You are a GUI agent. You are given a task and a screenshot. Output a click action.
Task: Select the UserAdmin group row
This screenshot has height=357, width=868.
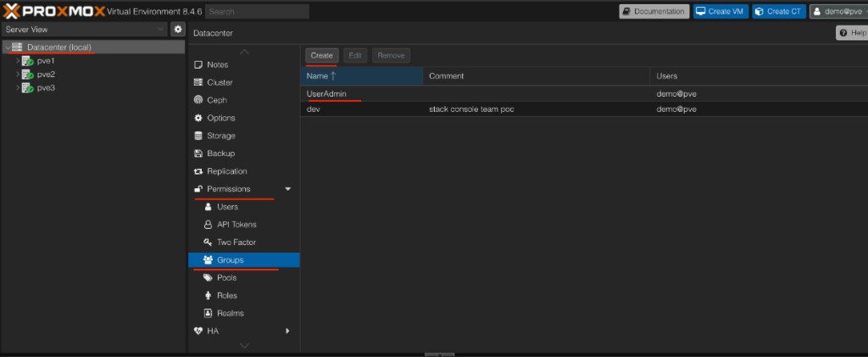[584, 94]
